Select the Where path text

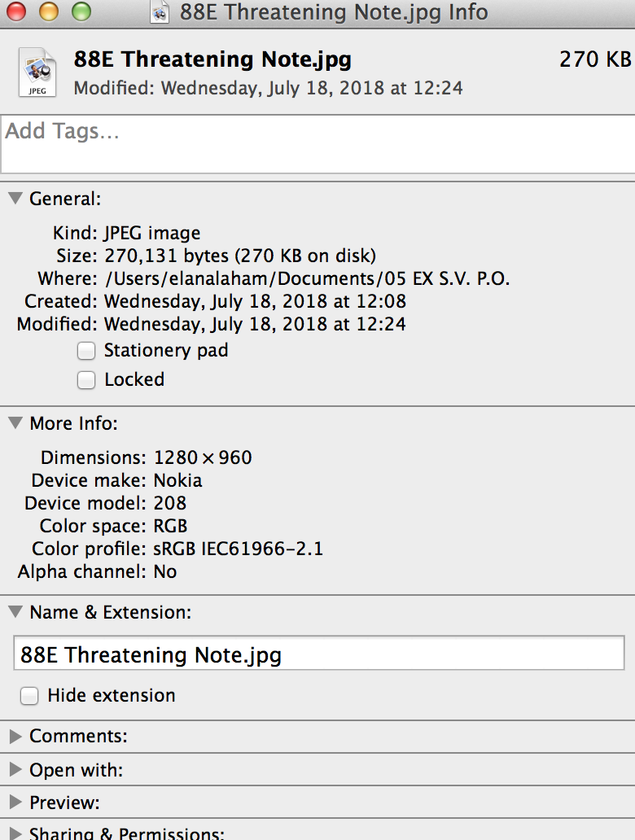[307, 278]
